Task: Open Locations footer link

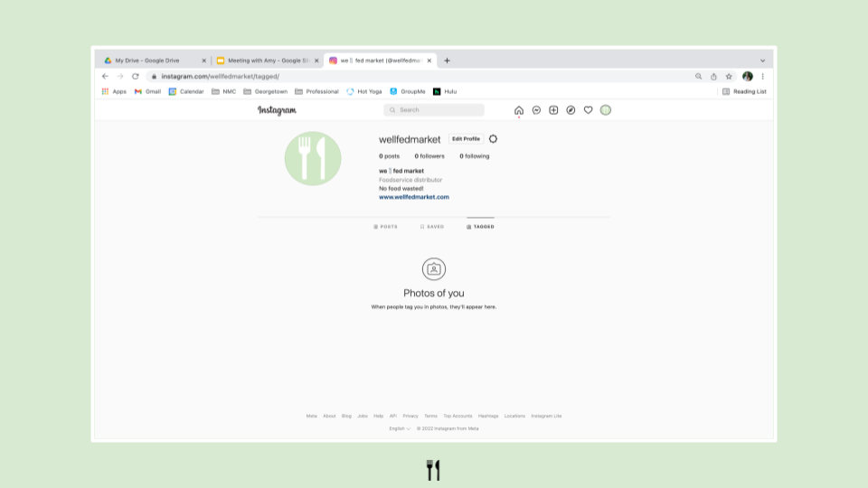Action: click(514, 416)
